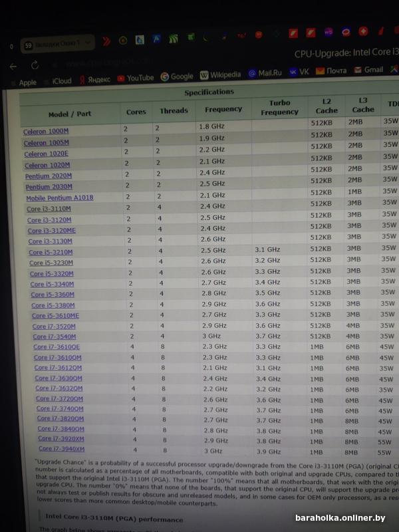Open the Core i3-3120M link
The image size is (399, 532).
tap(49, 220)
